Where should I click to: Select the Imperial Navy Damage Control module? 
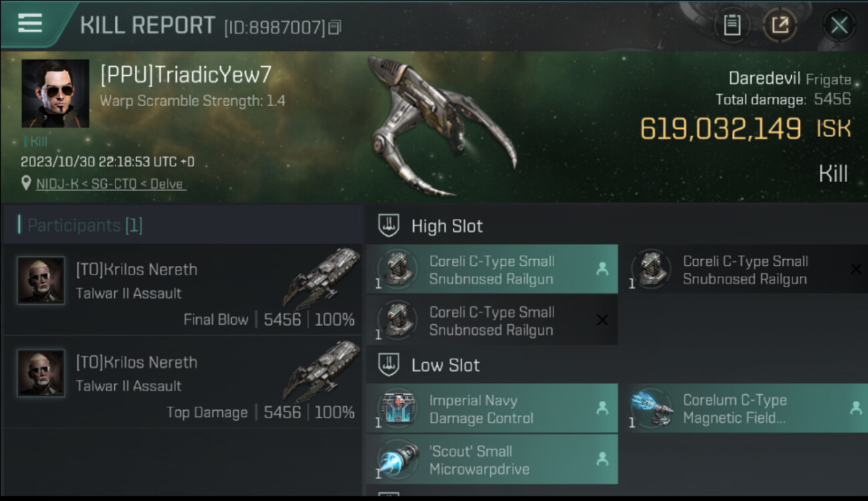[x=492, y=409]
